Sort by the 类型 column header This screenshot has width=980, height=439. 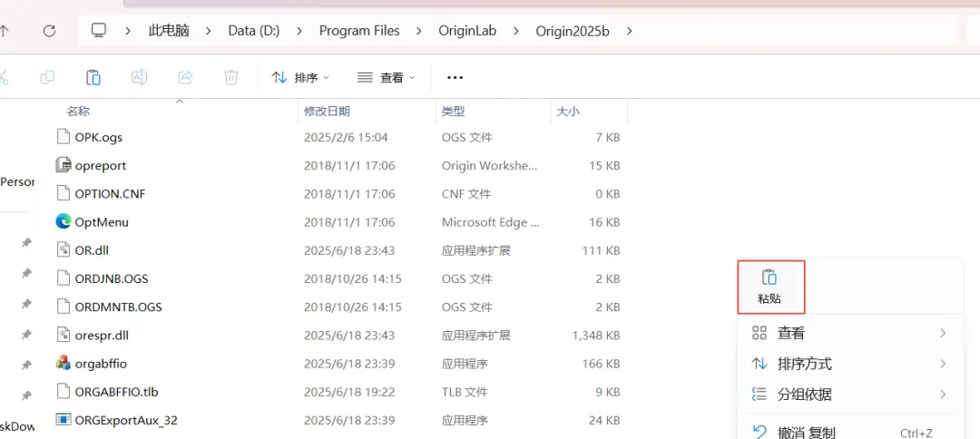[x=453, y=112]
